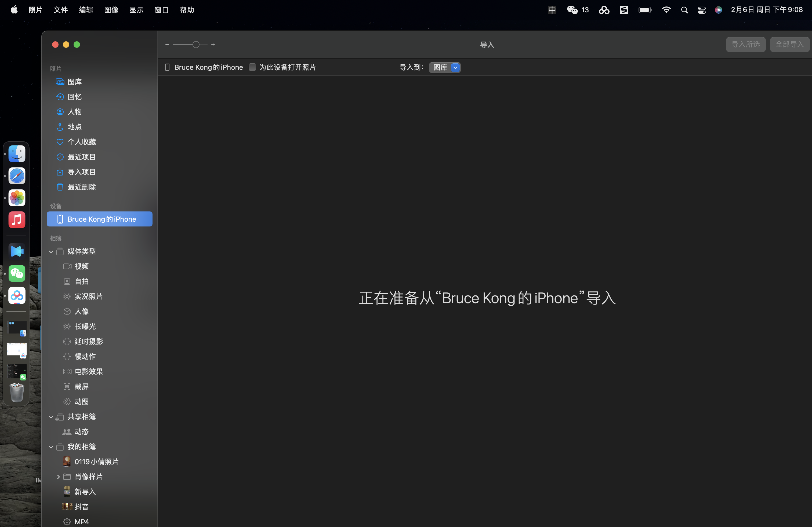Open 实况照片 Live Photos album

point(88,297)
